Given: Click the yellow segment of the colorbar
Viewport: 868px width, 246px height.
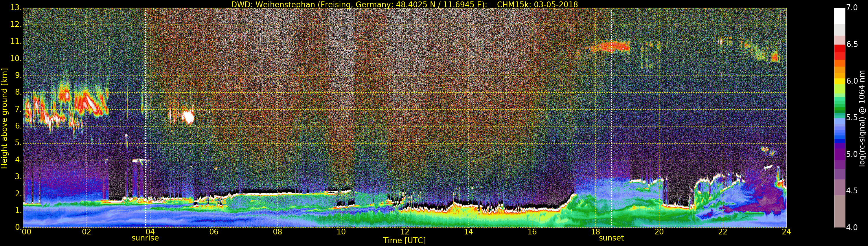Looking at the screenshot, I should [840, 81].
